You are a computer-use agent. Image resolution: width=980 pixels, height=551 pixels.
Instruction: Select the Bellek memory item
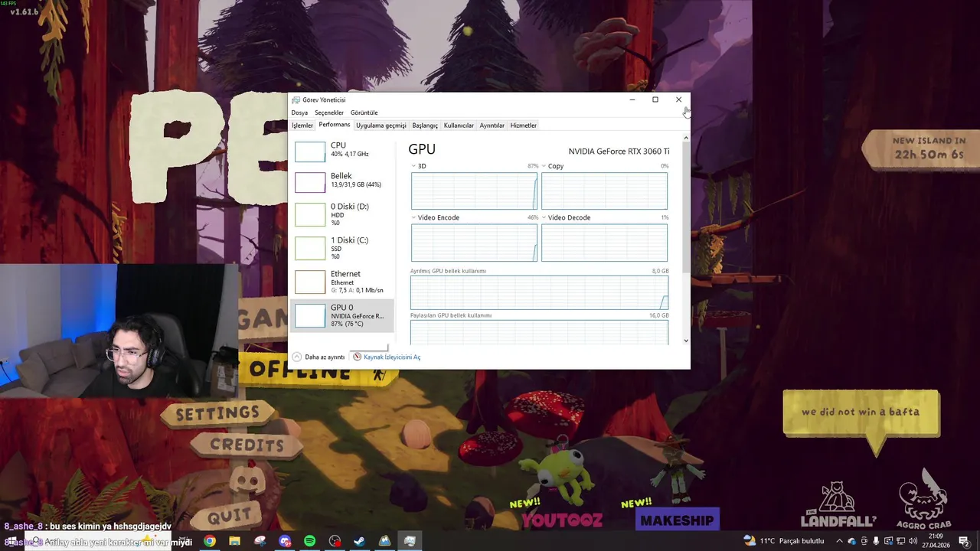342,181
